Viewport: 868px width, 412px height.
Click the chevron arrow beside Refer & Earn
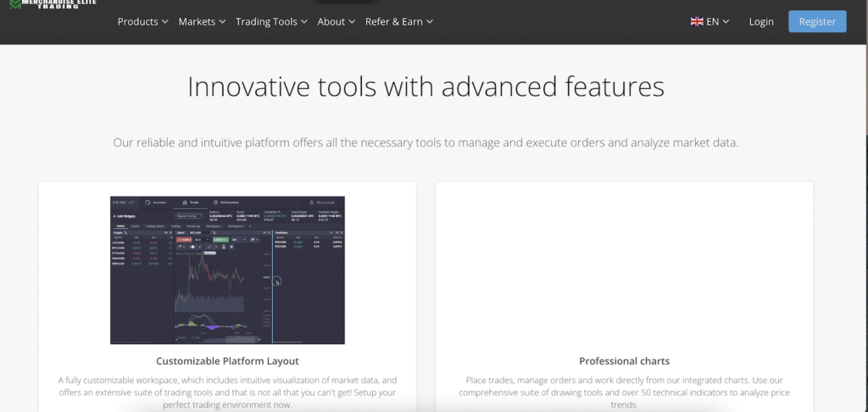[430, 22]
